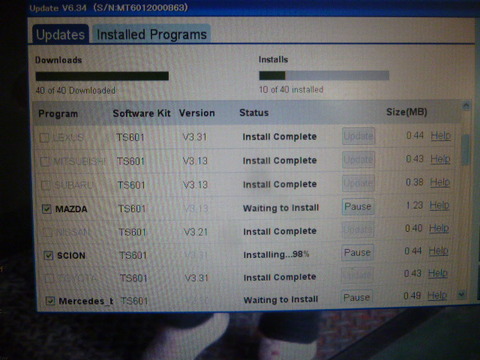
Task: Click the 'Installing...98%' status text
Action: click(x=276, y=255)
